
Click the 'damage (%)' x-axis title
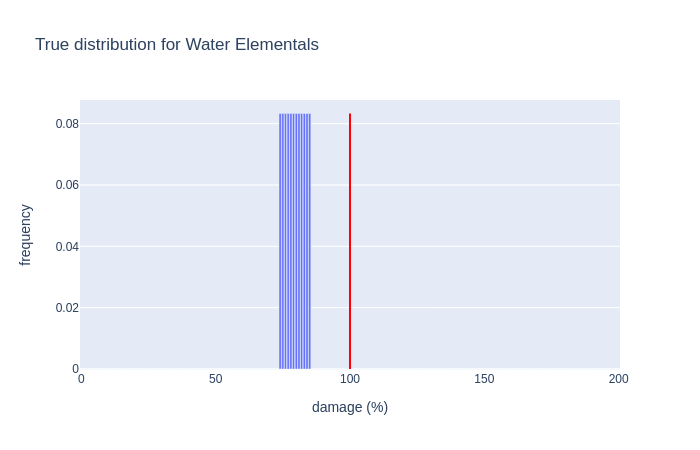(x=350, y=407)
